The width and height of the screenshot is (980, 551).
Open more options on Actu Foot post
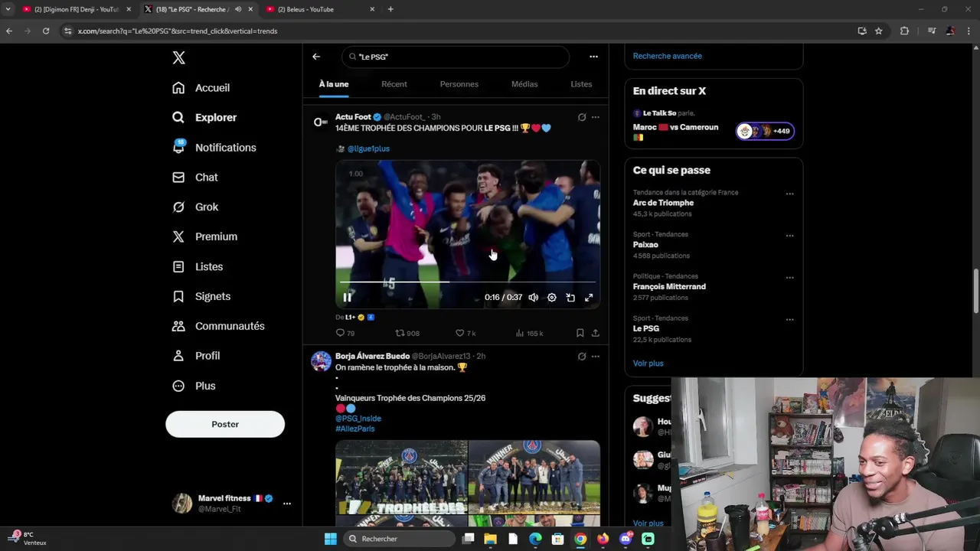click(596, 117)
